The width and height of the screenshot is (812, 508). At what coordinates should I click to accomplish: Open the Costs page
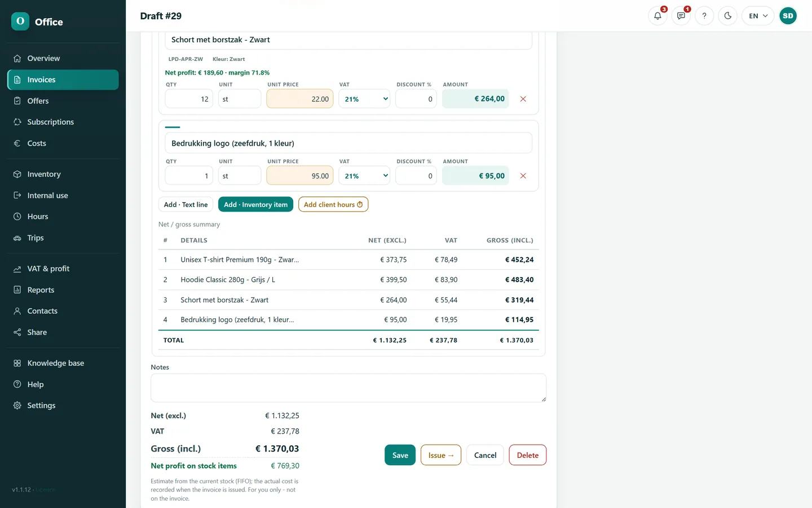(63, 143)
